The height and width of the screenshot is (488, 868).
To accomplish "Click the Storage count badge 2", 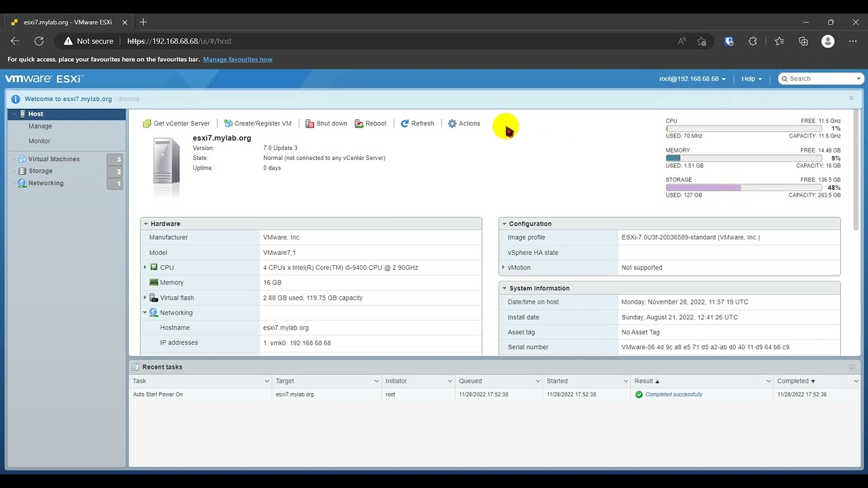I will [x=115, y=171].
